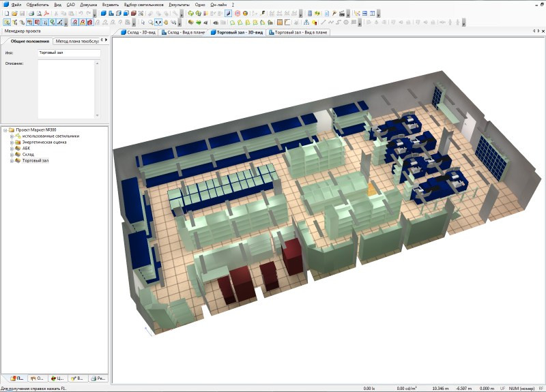Screen dimensions: 546x392
Task: Expand the Торговый зал tree node
Action: coord(12,161)
